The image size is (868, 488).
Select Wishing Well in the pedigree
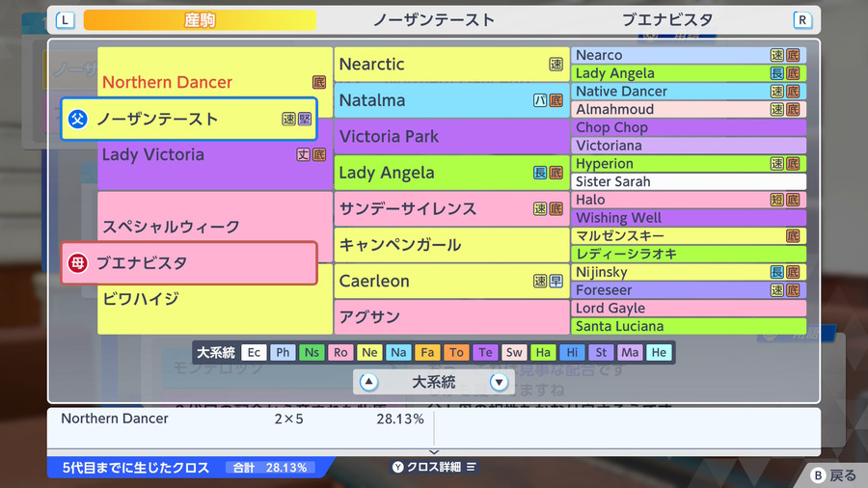point(689,218)
